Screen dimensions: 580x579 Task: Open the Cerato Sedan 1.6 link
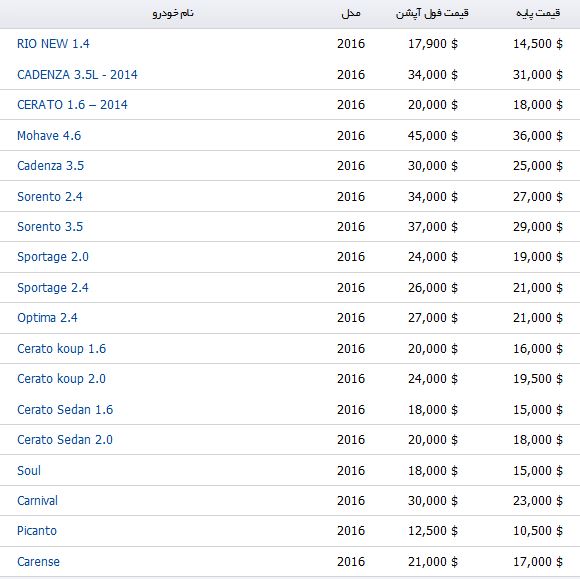coord(65,410)
